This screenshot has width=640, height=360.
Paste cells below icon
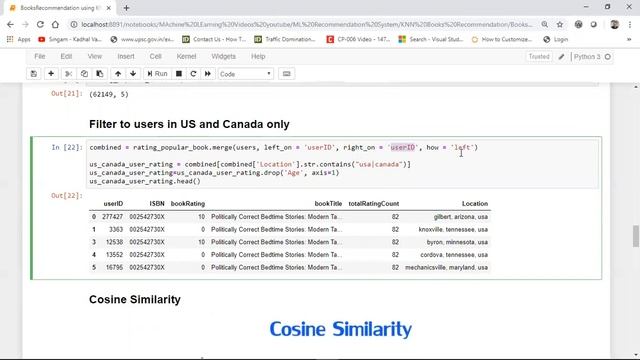(100, 74)
